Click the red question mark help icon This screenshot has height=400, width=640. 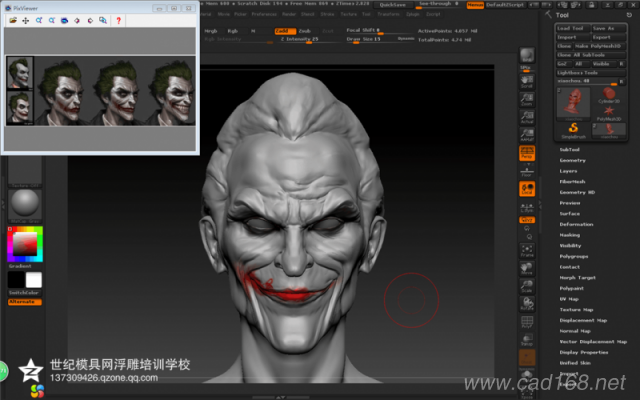pos(118,20)
